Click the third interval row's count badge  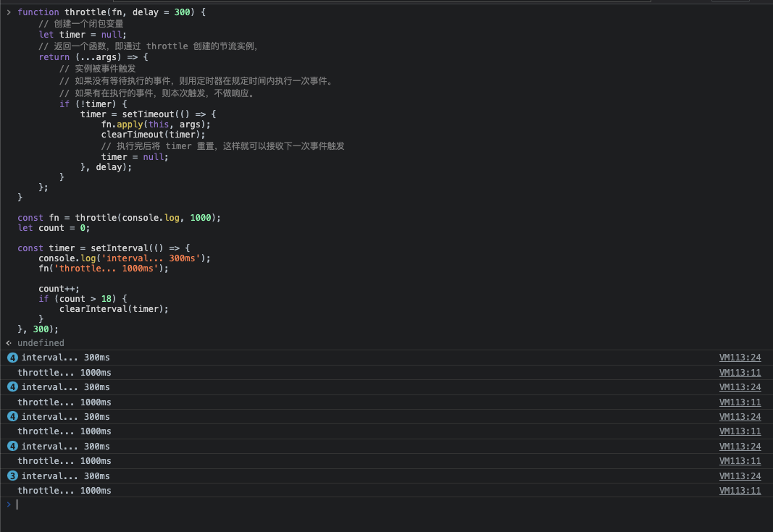pyautogui.click(x=12, y=417)
